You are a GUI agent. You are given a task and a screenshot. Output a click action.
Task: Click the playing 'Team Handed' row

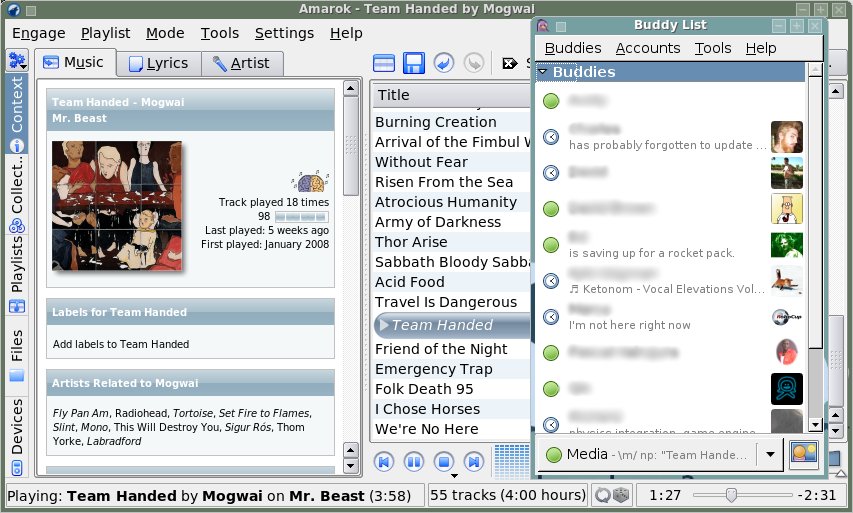click(451, 325)
